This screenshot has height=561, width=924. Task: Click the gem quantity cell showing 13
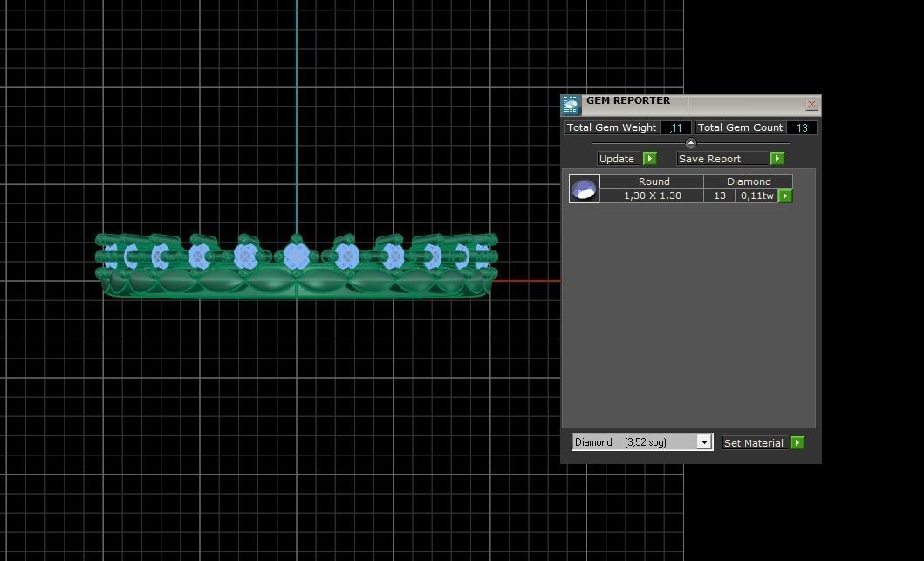pos(720,195)
